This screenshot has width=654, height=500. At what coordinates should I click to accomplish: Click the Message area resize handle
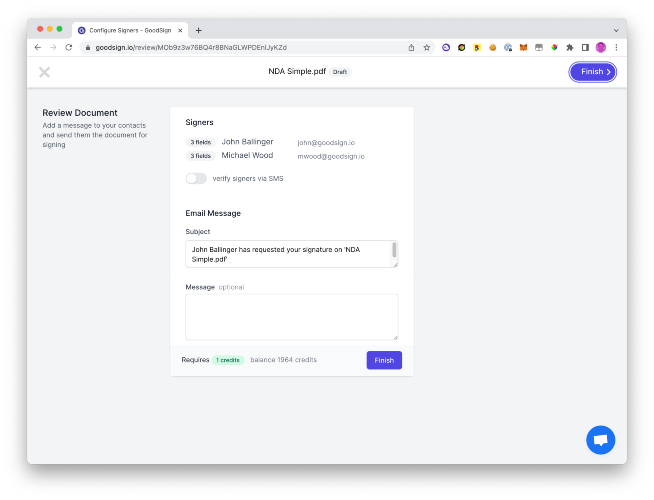coord(395,337)
